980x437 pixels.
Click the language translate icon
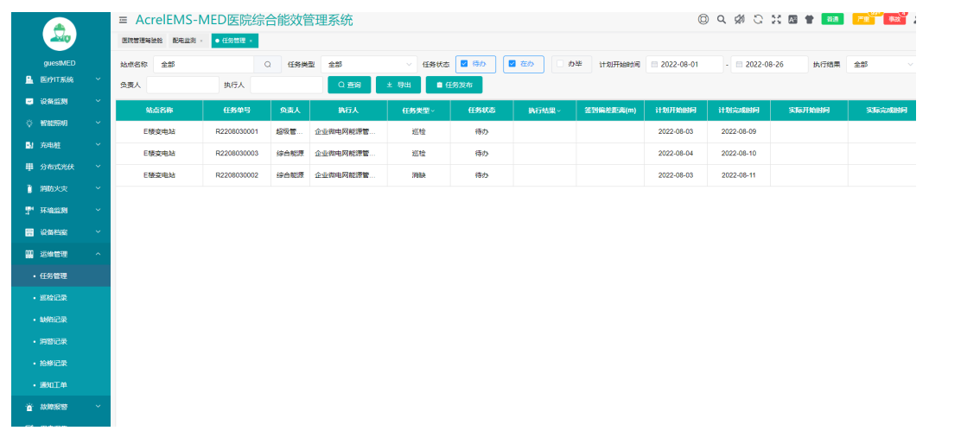pyautogui.click(x=792, y=19)
